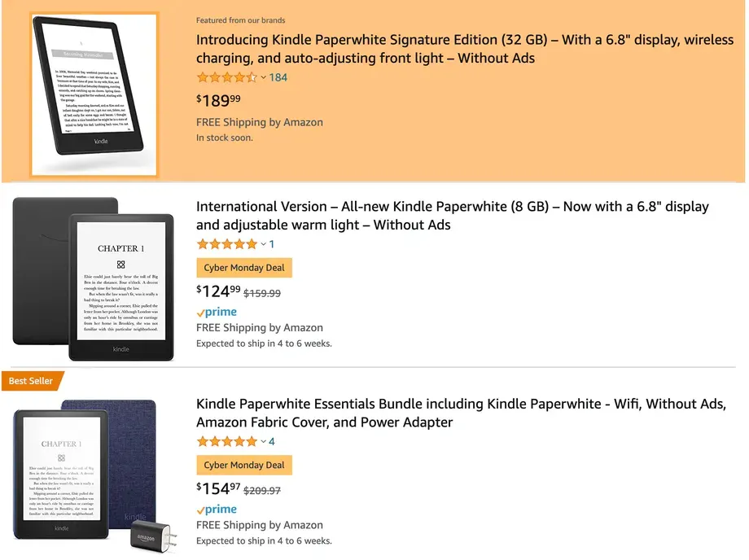Expand the Essentials Bundle rating breakdown chevron
The image size is (749, 560).
(x=263, y=442)
